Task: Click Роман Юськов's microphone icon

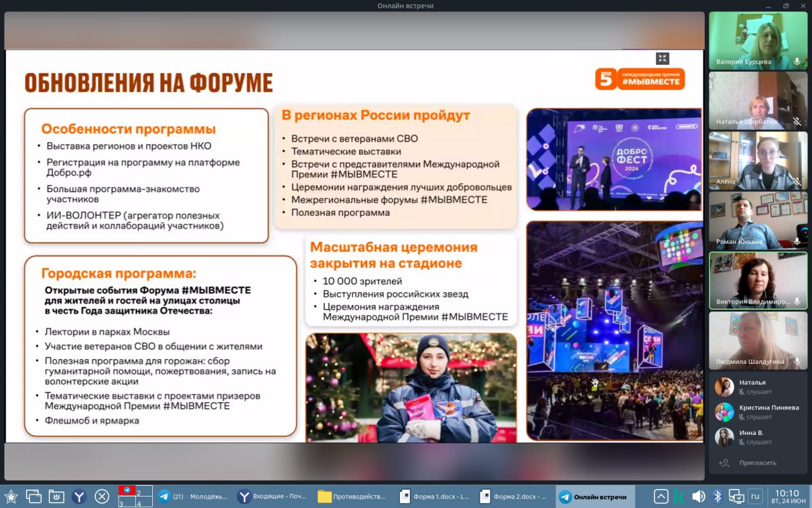Action: [x=797, y=241]
